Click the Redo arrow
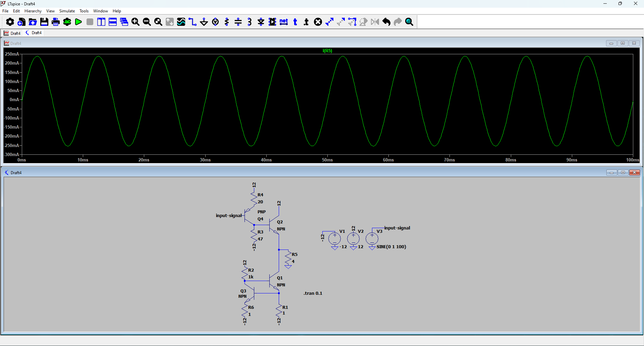The image size is (644, 346). coord(398,22)
